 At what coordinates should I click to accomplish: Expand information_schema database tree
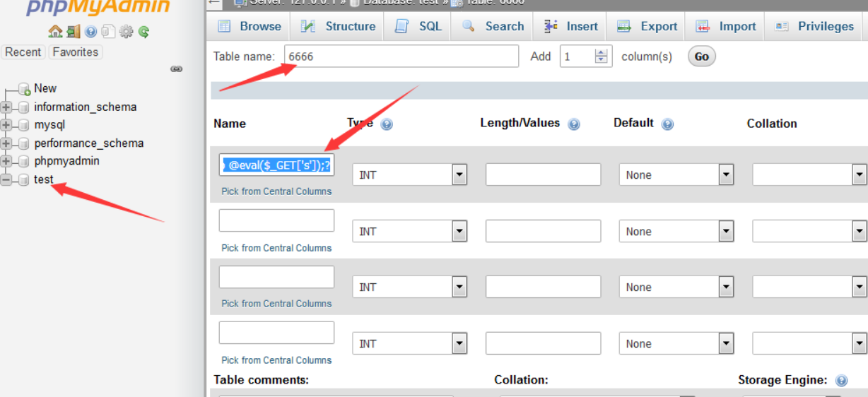[x=7, y=107]
